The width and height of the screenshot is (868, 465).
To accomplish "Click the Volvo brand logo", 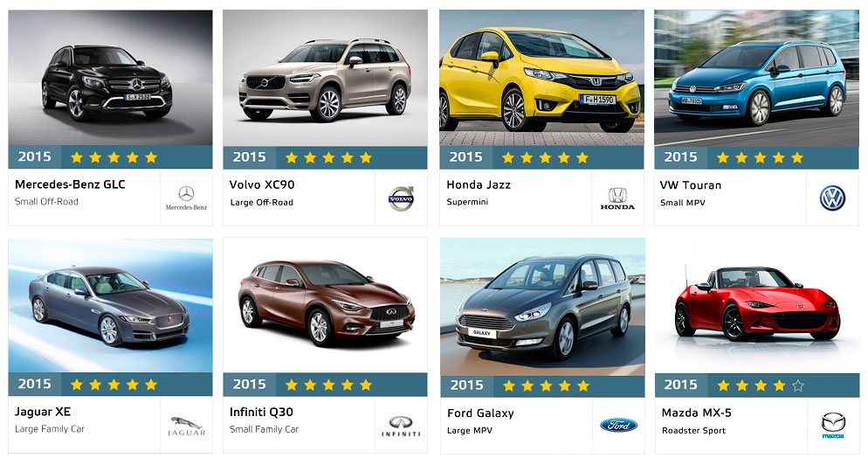I will pyautogui.click(x=401, y=198).
